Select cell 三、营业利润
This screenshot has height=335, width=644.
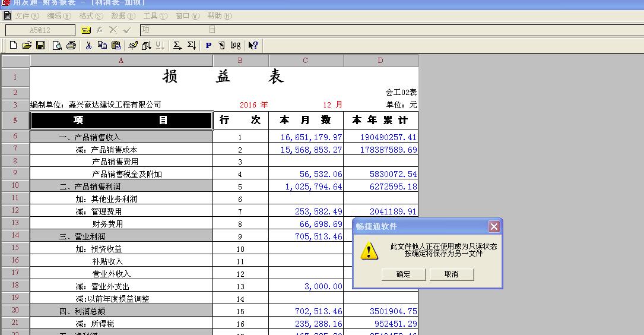click(121, 236)
